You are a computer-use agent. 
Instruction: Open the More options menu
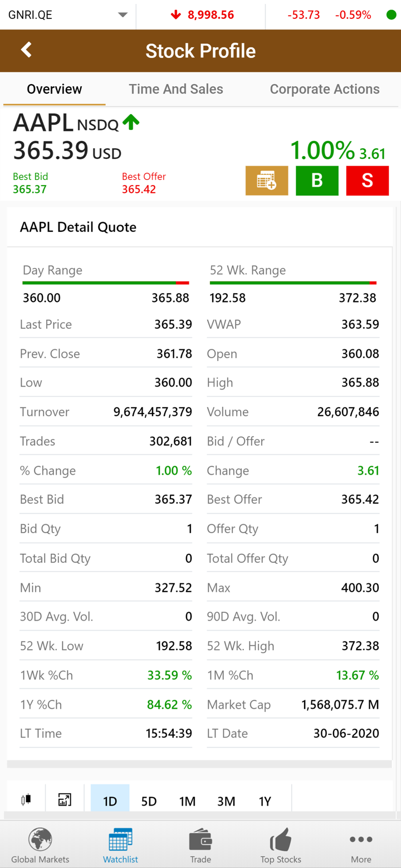click(x=361, y=845)
